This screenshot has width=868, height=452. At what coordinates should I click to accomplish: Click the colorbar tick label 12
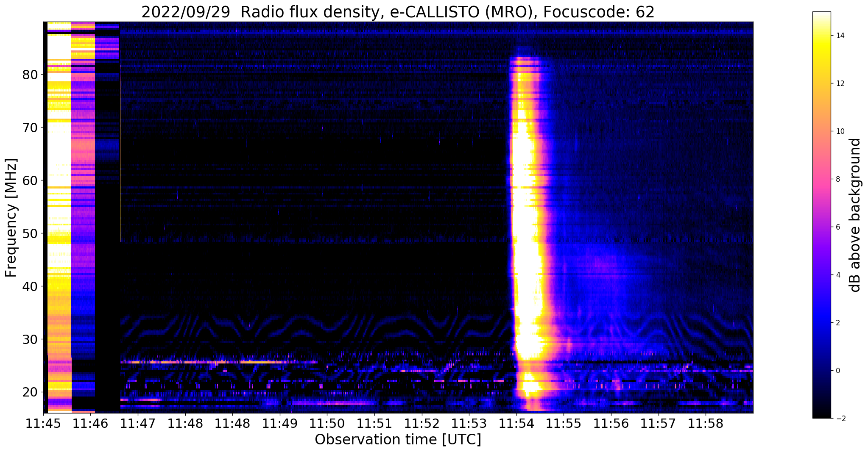coord(840,83)
